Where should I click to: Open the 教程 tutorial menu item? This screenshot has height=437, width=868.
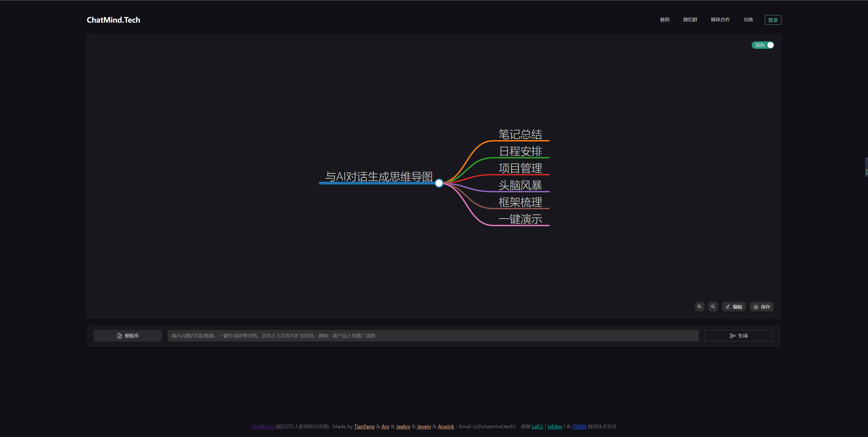(665, 19)
